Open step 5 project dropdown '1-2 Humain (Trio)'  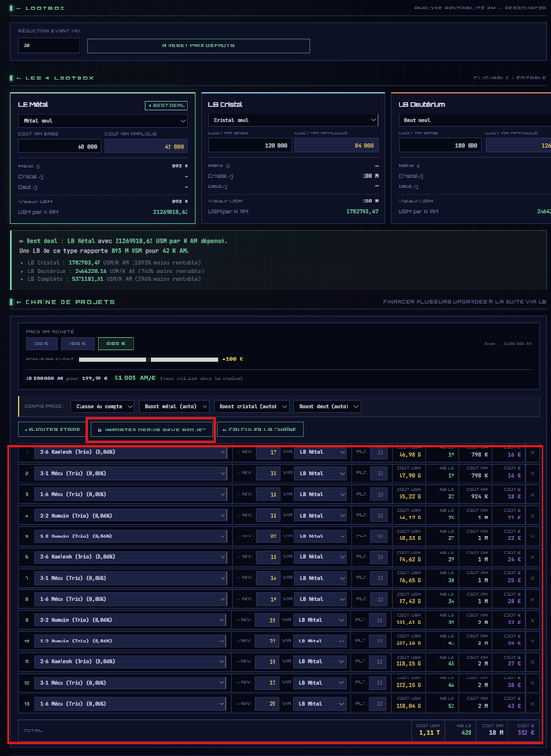(132, 536)
